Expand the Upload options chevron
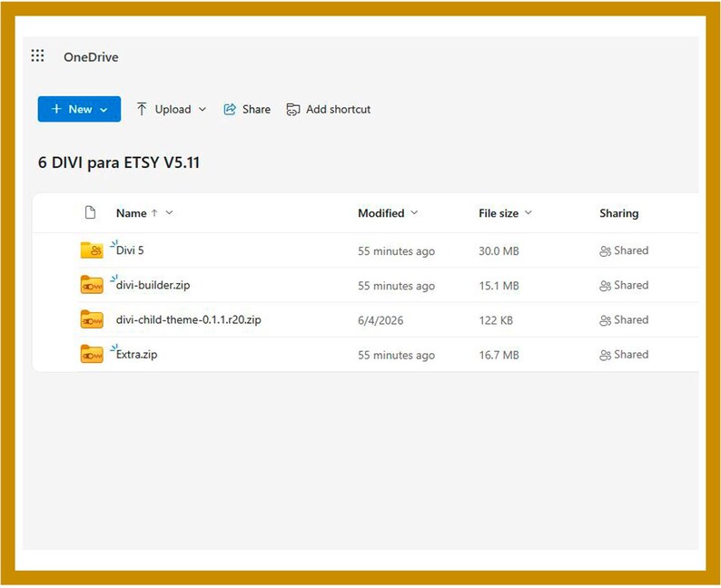 coord(202,109)
